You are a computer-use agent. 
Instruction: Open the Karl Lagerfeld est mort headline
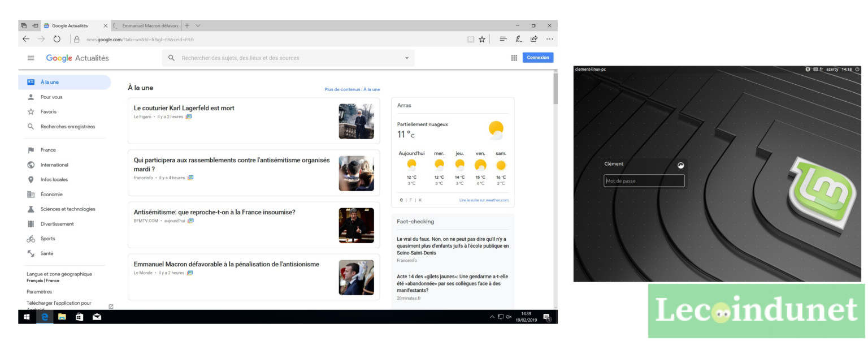pyautogui.click(x=184, y=108)
